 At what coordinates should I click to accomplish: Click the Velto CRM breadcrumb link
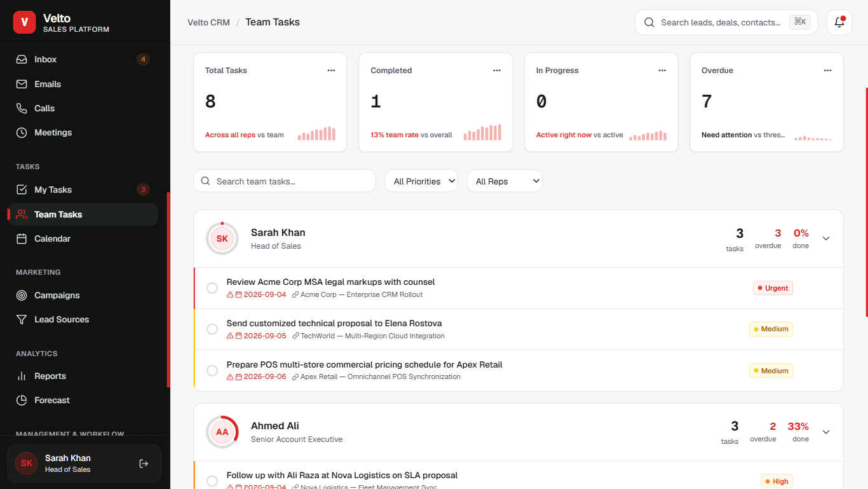[208, 22]
